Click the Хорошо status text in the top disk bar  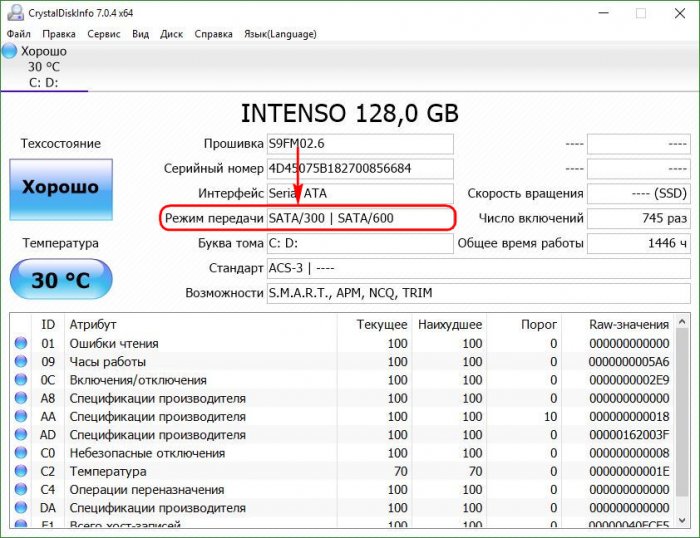44,51
